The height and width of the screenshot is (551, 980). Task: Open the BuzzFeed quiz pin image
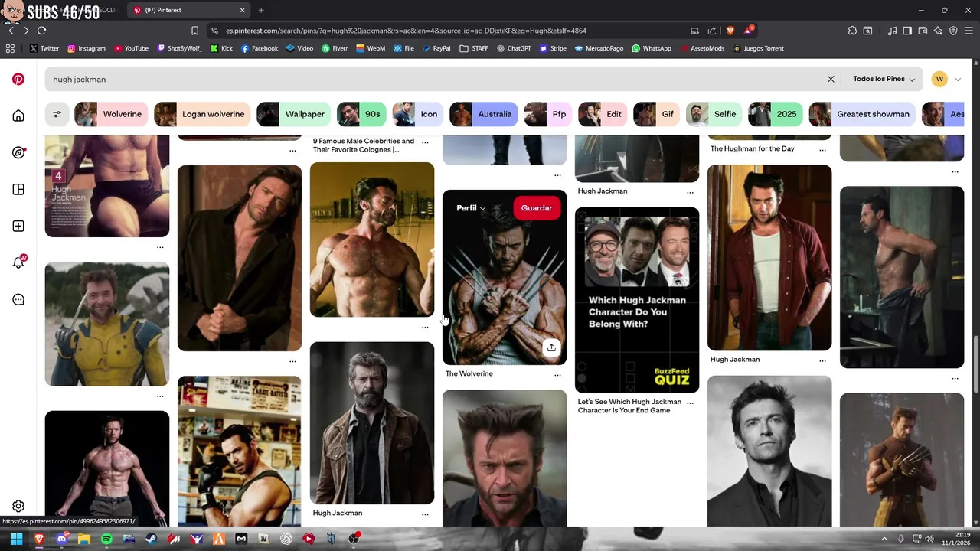(x=637, y=300)
